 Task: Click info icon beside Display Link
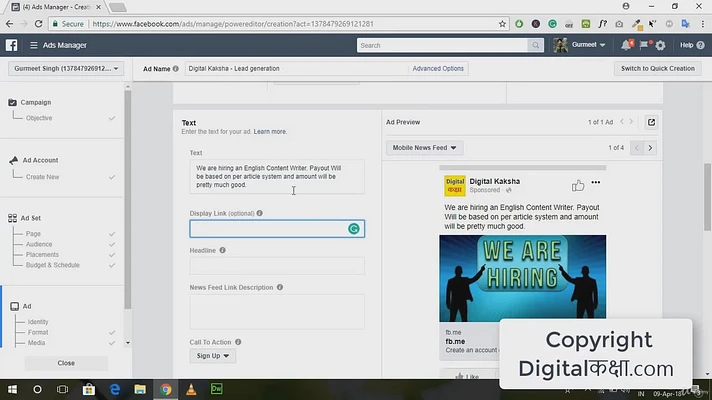coord(260,213)
